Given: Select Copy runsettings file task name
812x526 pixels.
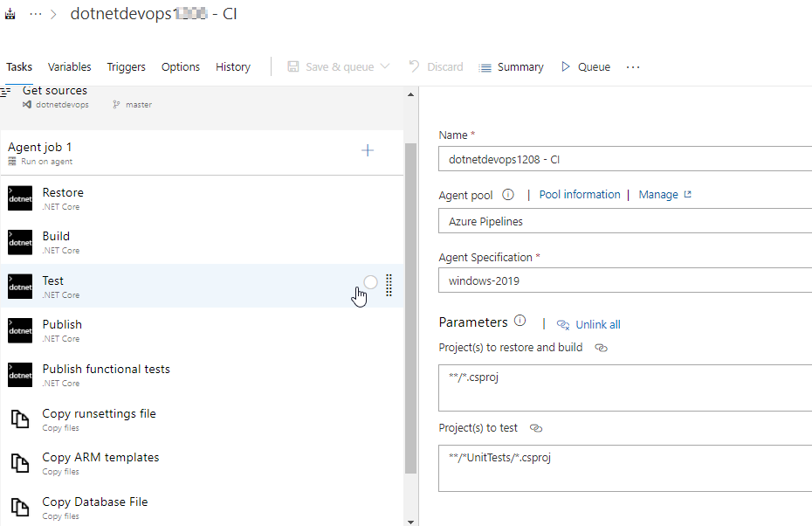Looking at the screenshot, I should click(99, 413).
